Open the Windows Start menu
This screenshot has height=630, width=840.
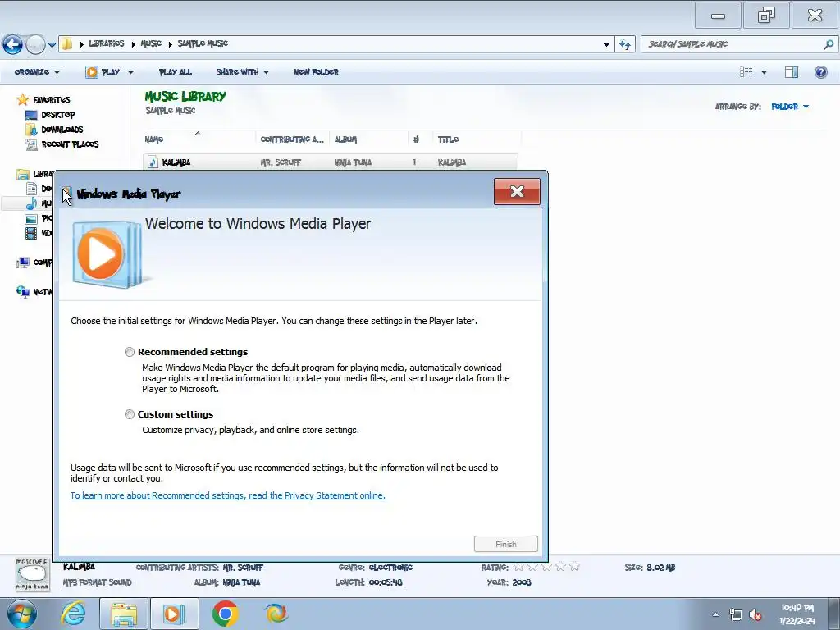[x=22, y=614]
